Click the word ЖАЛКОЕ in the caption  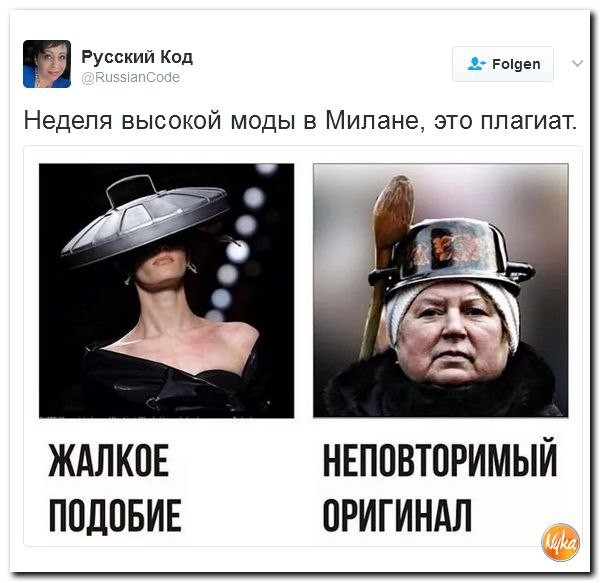(x=109, y=460)
